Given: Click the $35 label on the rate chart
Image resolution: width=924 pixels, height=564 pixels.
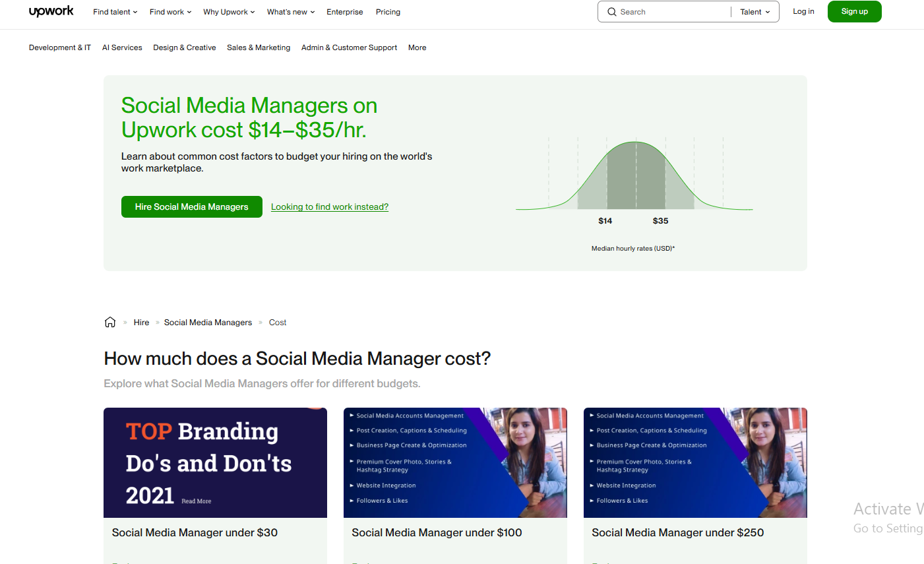Looking at the screenshot, I should 660,221.
